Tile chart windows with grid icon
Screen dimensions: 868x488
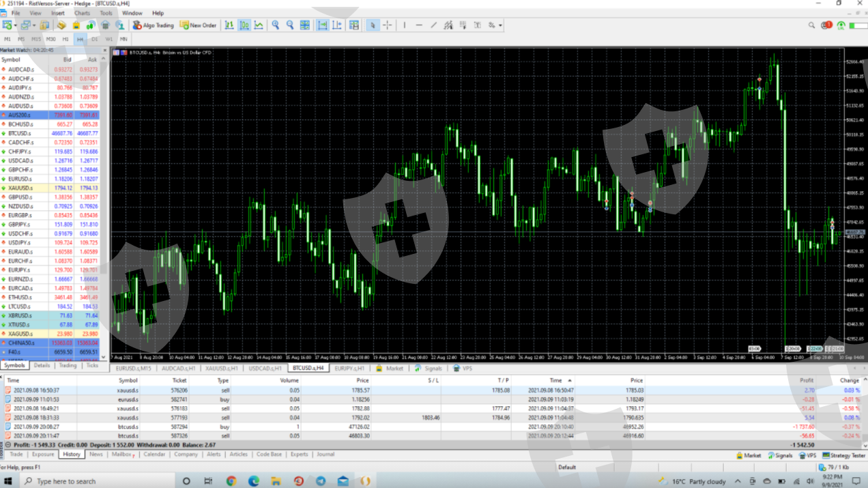(305, 25)
